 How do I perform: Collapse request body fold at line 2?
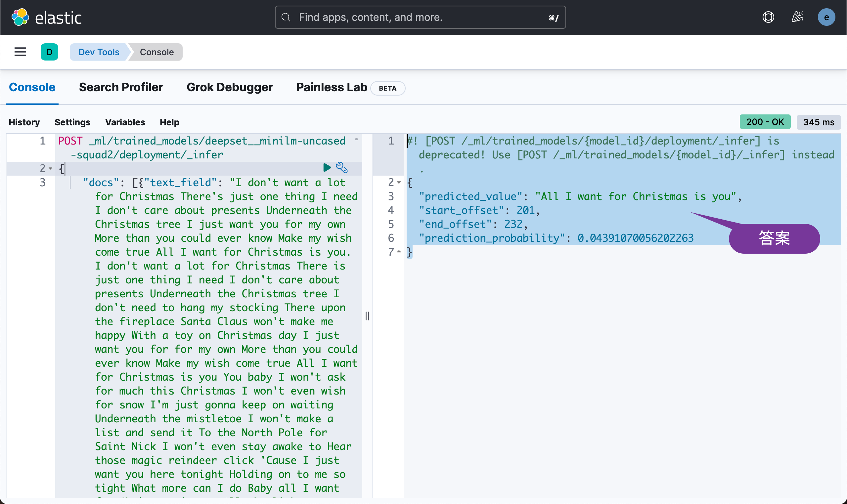(51, 168)
